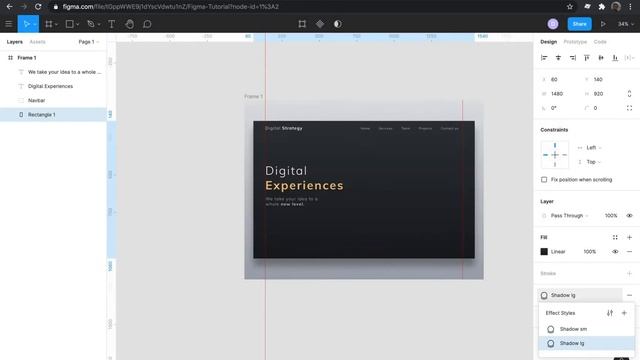Image resolution: width=640 pixels, height=360 pixels.
Task: Open shape tools options arrow
Action: click(78, 24)
